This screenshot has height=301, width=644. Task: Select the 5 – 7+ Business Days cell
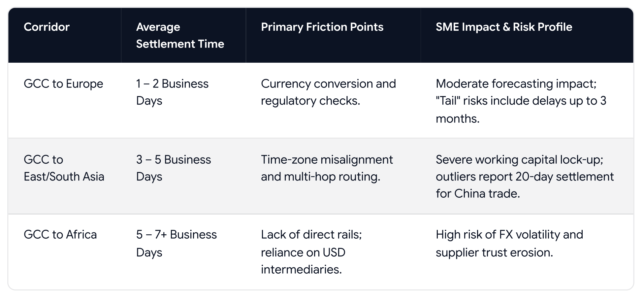(177, 244)
